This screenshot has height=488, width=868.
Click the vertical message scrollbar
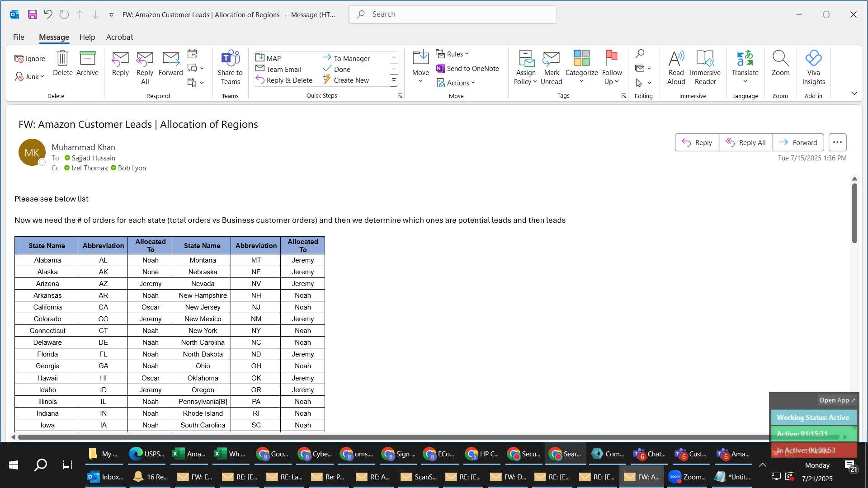pos(854,212)
